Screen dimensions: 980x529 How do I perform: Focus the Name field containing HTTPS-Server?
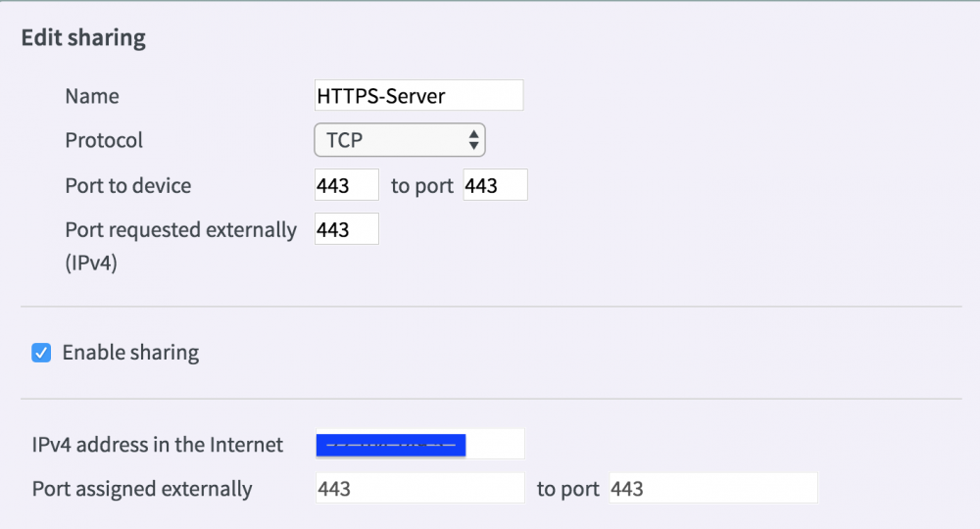coord(418,96)
